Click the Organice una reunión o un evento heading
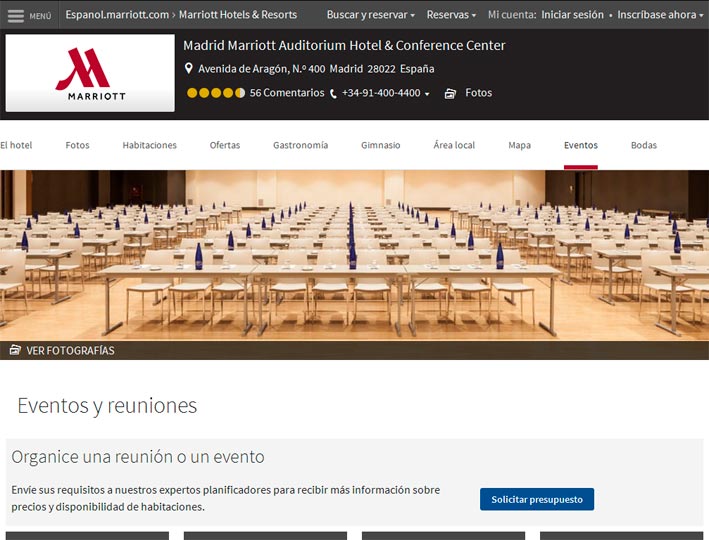Image resolution: width=709 pixels, height=540 pixels. click(x=138, y=457)
